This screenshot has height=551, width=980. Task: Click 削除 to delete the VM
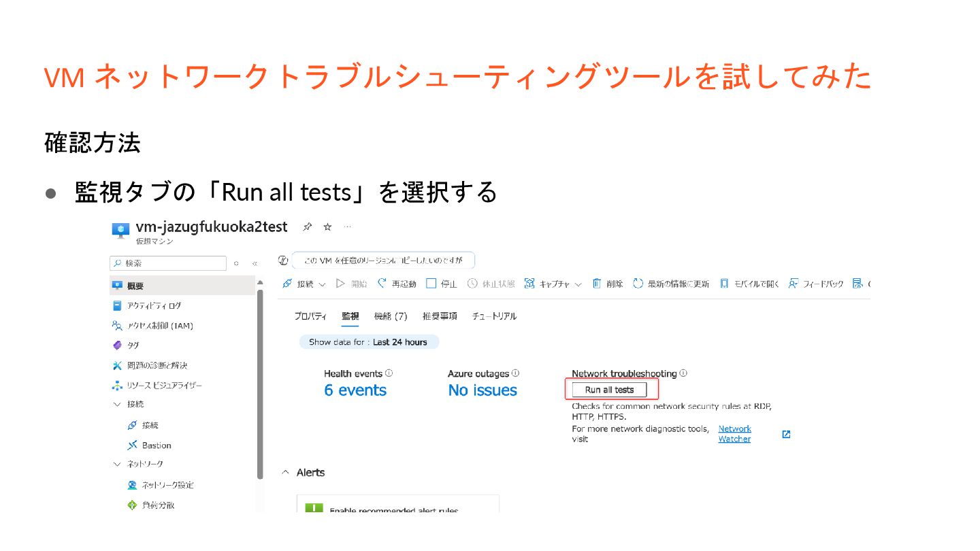pos(607,284)
